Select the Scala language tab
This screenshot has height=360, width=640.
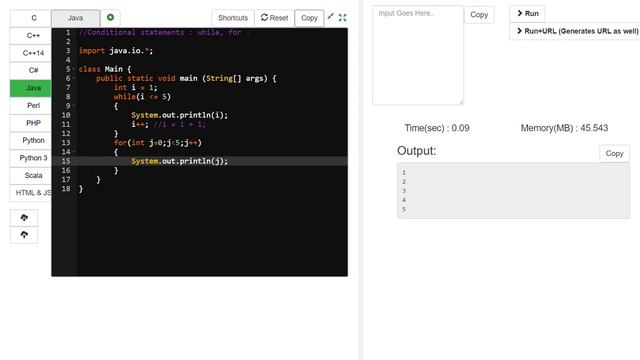point(31,175)
